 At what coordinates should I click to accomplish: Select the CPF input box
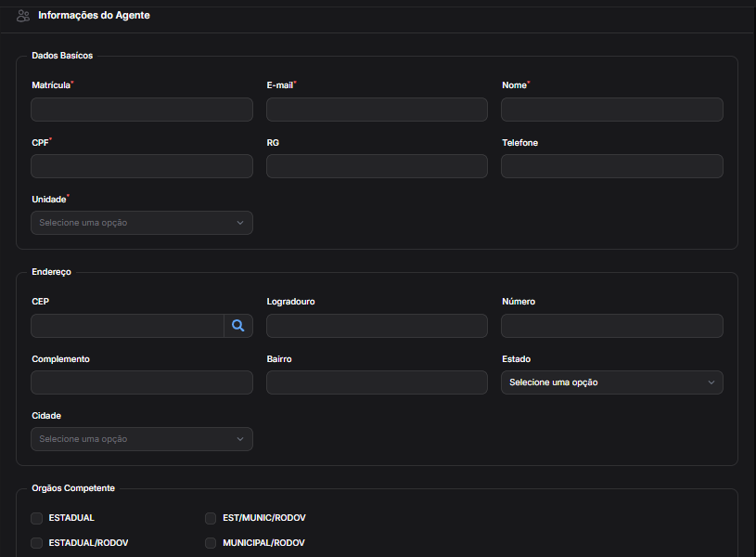click(x=142, y=166)
